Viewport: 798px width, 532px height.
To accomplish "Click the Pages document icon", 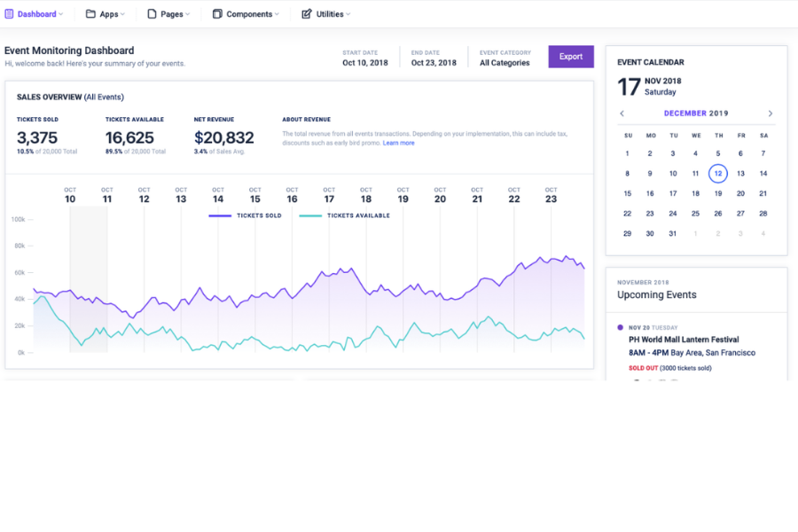I will [152, 14].
